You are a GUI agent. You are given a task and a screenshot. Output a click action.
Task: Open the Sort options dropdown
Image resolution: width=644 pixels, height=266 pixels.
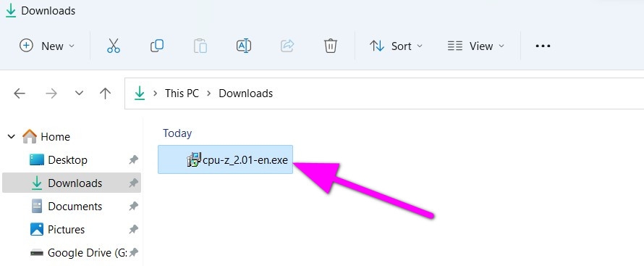point(396,46)
